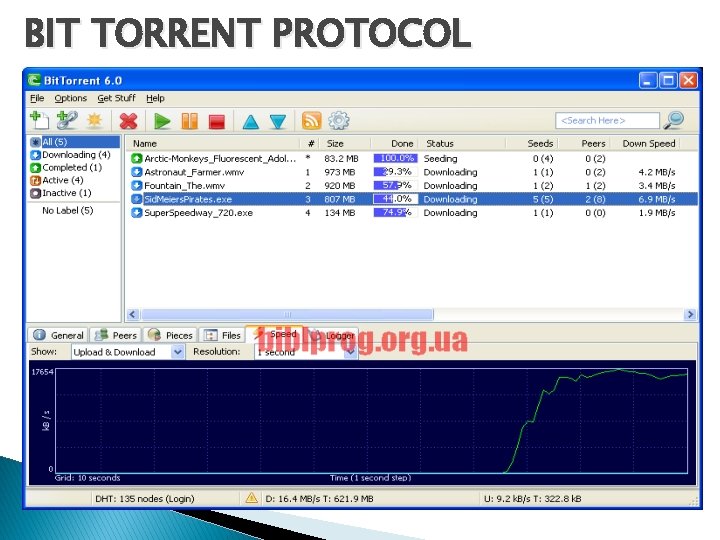Screen dimensions: 720x540
Task: Select Active (4) category
Action: coord(57,180)
